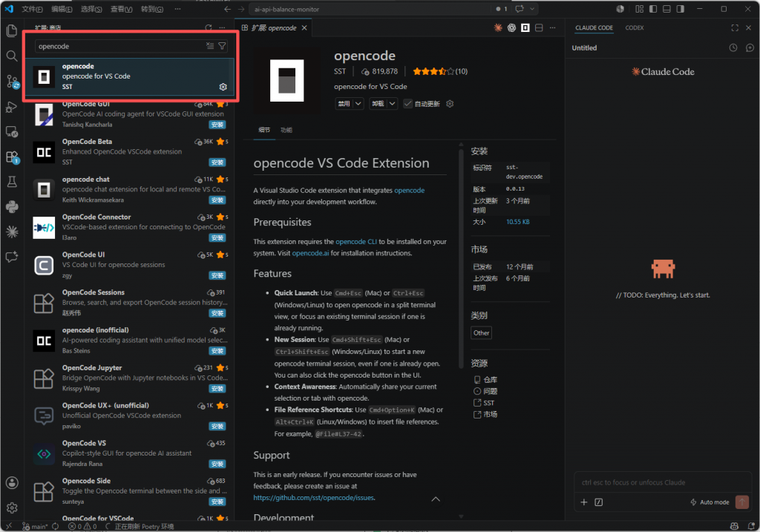760x532 pixels.
Task: Open the Testing flask view
Action: click(12, 182)
